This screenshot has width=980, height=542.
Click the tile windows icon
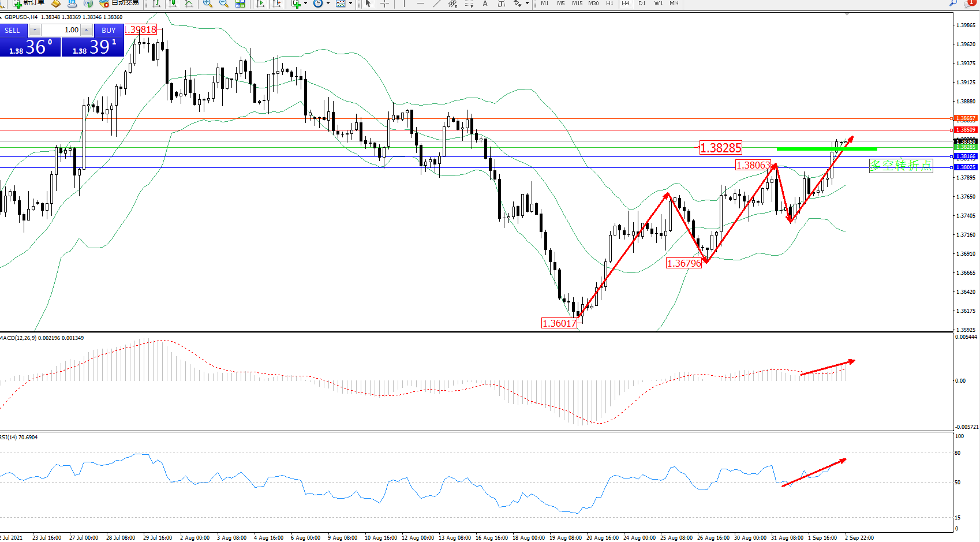click(240, 3)
